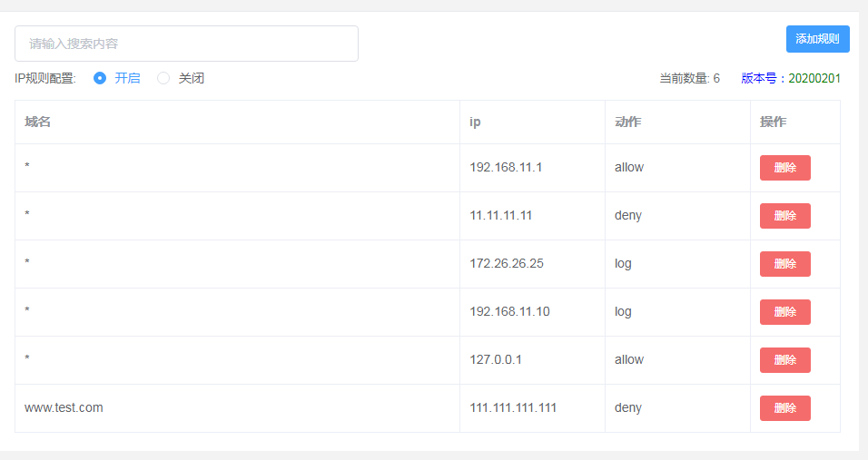Delete the 127.0.0.1 allow rule
This screenshot has height=460, width=868.
pos(785,360)
